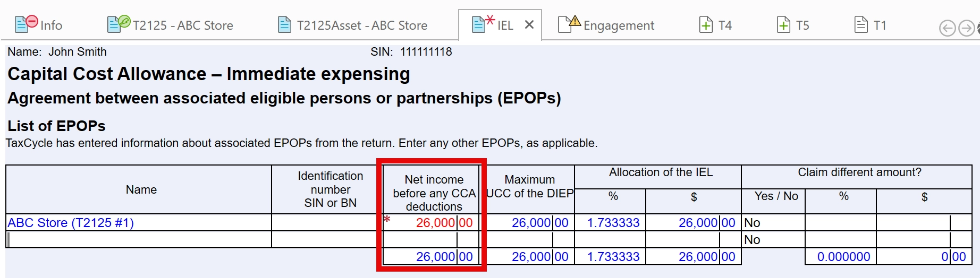Viewport: 980px width, 278px height.
Task: Click the total claim percent 0.000000
Action: pyautogui.click(x=841, y=257)
